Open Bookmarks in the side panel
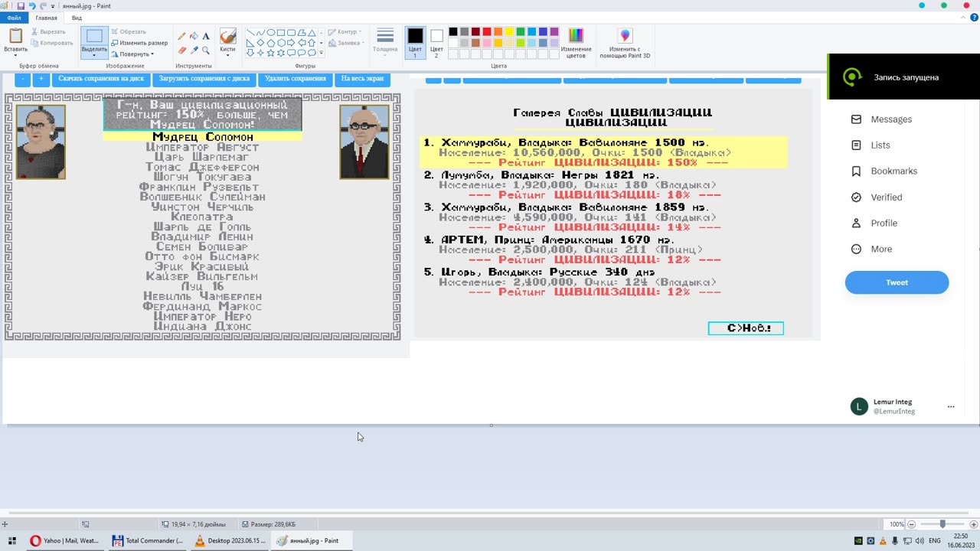Image resolution: width=980 pixels, height=551 pixels. (x=884, y=171)
